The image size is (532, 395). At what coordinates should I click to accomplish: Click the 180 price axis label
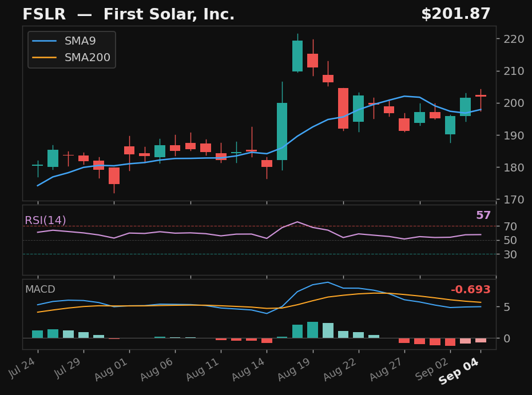514,167
